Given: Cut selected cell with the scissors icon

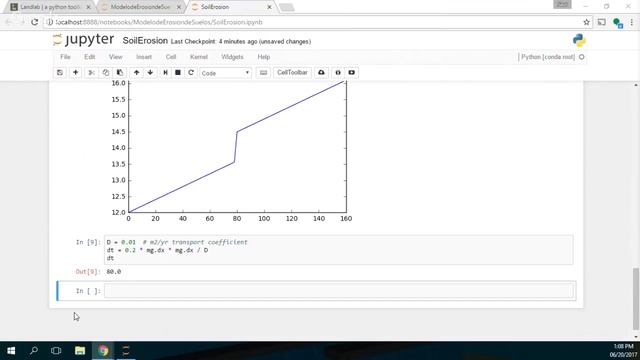Looking at the screenshot, I should [91, 73].
